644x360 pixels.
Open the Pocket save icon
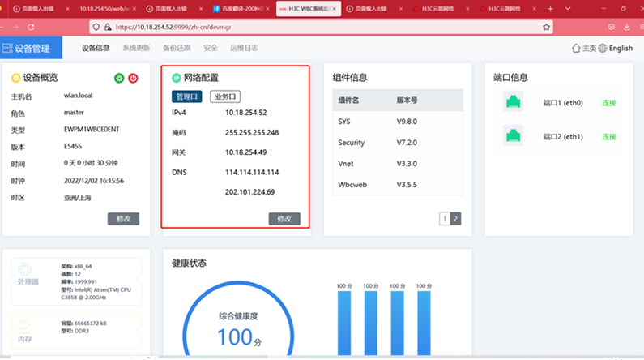tap(611, 27)
